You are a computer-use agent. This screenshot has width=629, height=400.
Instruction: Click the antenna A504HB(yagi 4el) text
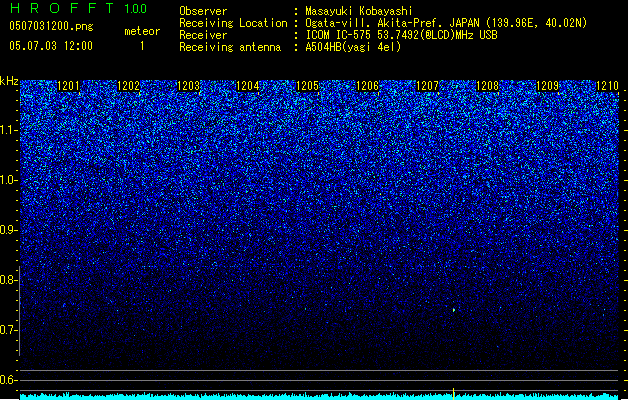(353, 47)
